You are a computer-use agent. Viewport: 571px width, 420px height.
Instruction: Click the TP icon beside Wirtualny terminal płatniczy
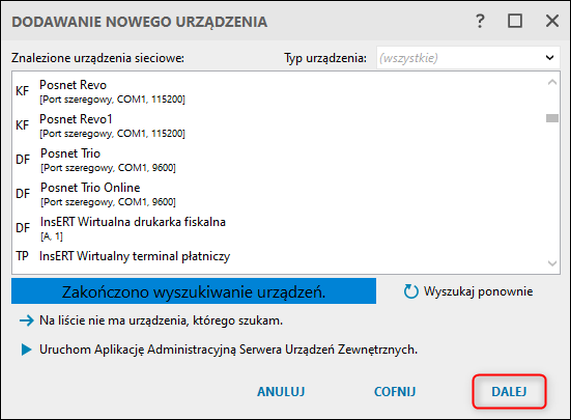22,256
